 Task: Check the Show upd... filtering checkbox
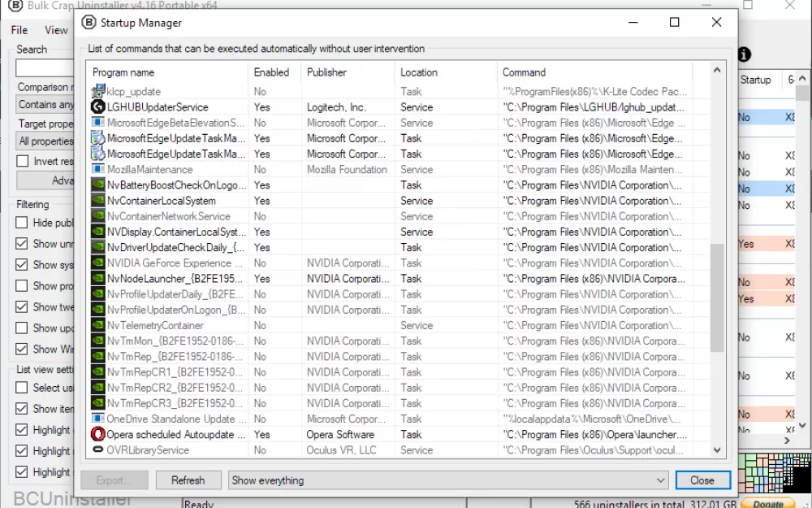tap(22, 328)
